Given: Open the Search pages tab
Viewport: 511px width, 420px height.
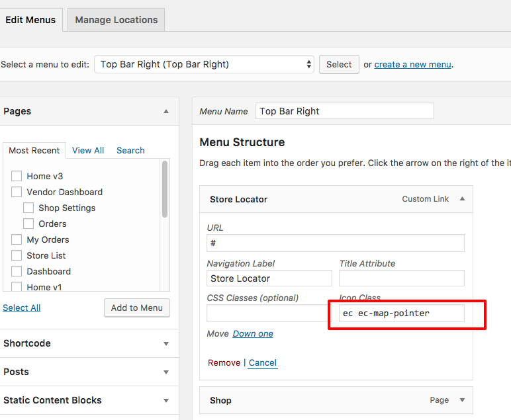Looking at the screenshot, I should [x=130, y=150].
